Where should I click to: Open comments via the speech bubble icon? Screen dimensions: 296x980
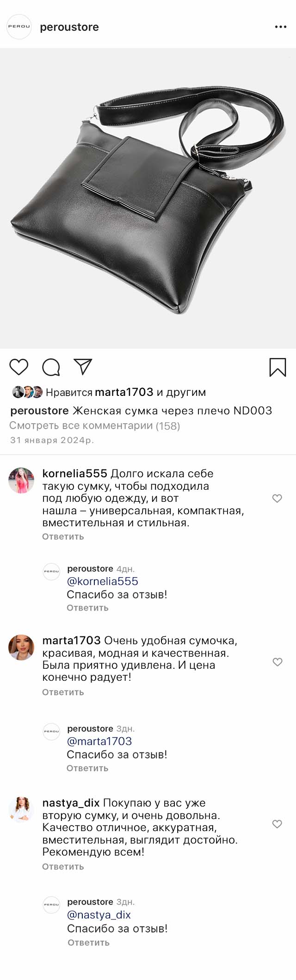[x=51, y=367]
